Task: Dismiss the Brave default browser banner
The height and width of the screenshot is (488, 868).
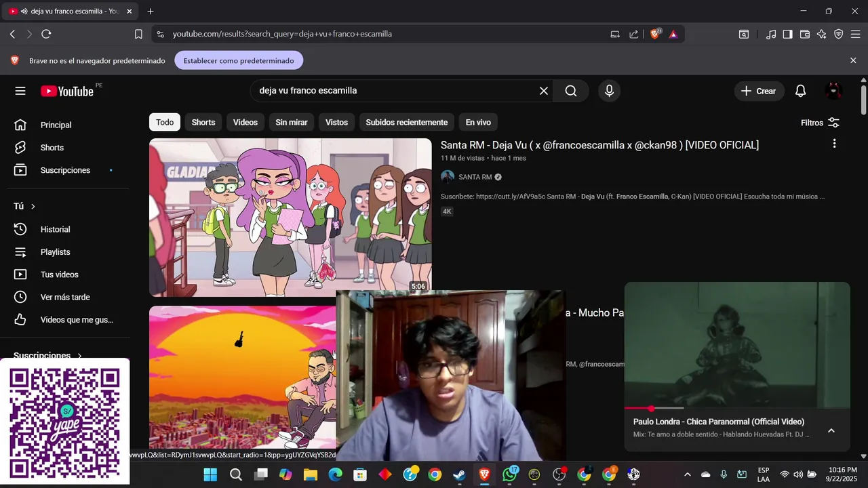Action: pyautogui.click(x=853, y=60)
